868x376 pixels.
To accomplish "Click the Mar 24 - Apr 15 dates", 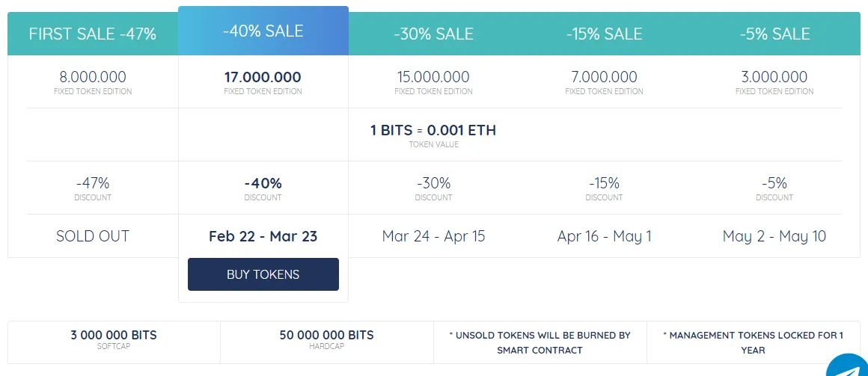I will (x=433, y=237).
